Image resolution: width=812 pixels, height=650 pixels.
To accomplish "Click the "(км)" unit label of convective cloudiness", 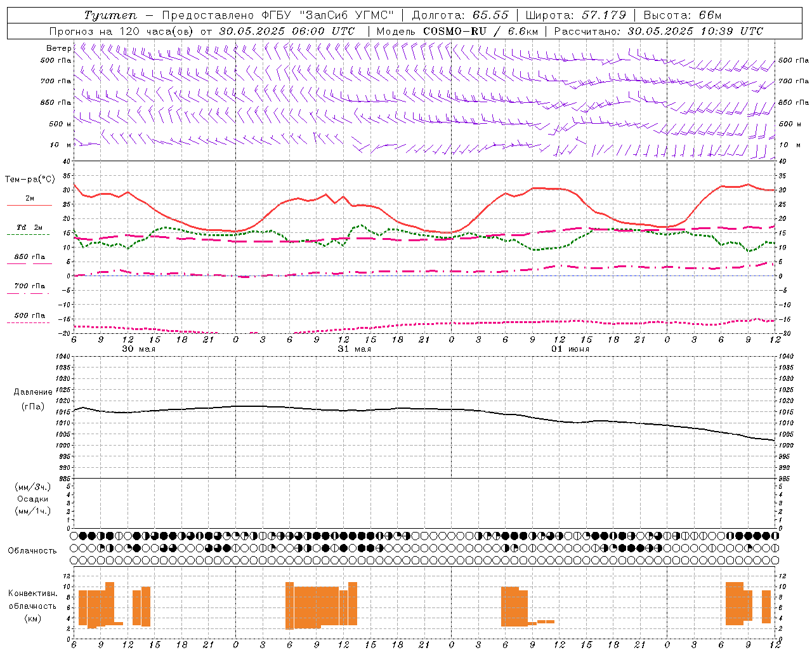I will click(x=33, y=618).
